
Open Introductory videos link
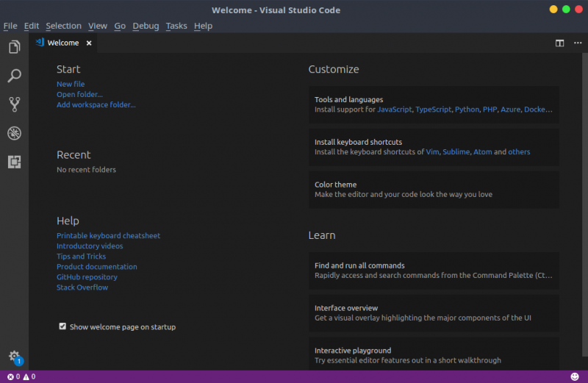(x=90, y=246)
